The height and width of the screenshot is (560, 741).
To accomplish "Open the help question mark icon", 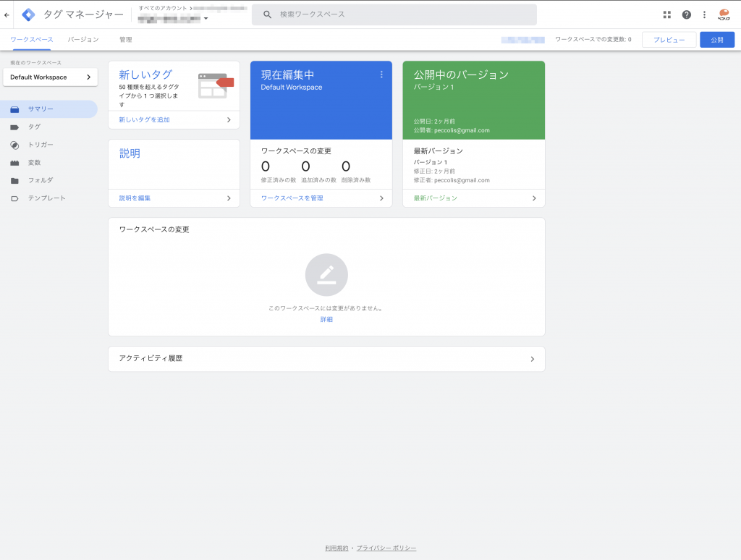I will click(x=686, y=14).
